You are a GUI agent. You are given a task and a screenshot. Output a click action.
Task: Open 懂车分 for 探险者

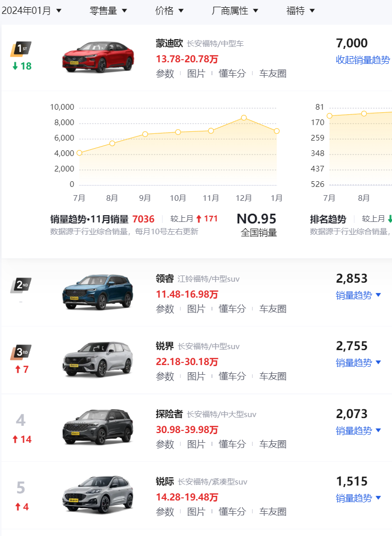point(232,444)
